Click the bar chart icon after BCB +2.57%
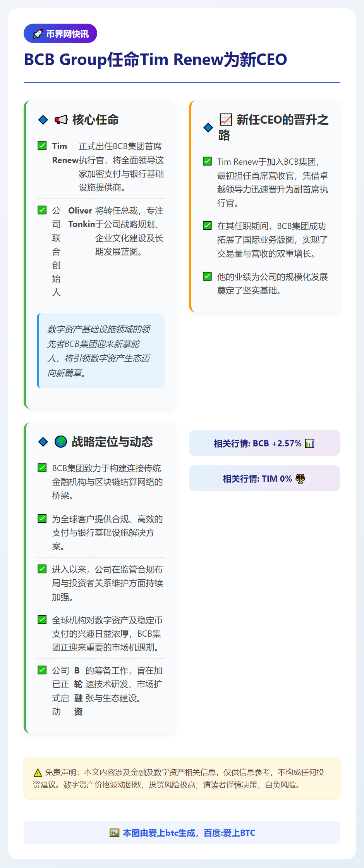The image size is (364, 868). pyautogui.click(x=310, y=443)
